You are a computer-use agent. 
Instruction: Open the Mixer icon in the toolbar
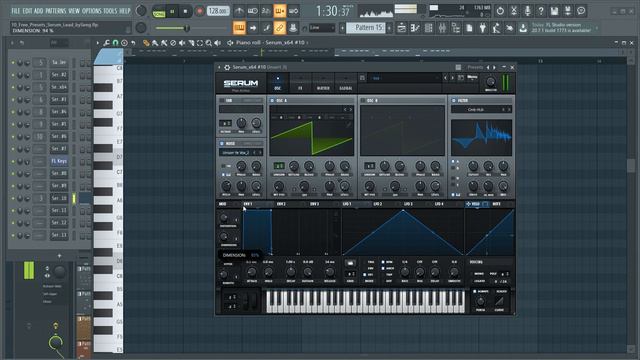point(442,28)
